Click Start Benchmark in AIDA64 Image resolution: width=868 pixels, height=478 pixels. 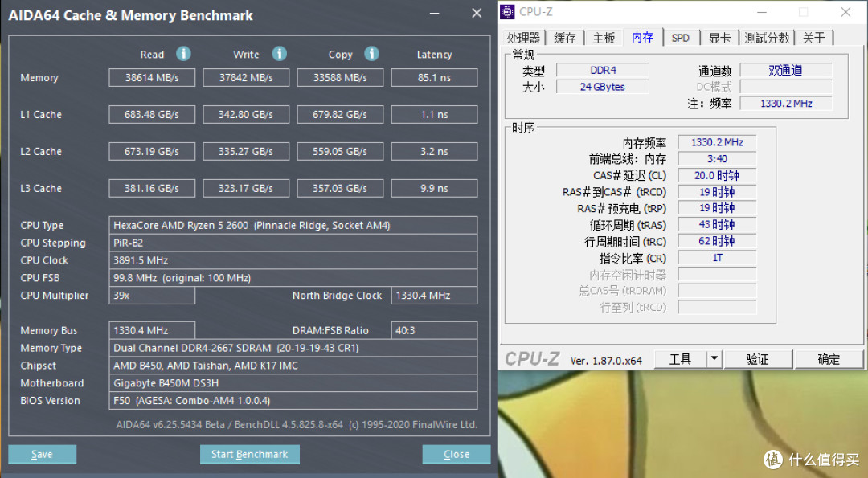pyautogui.click(x=250, y=454)
